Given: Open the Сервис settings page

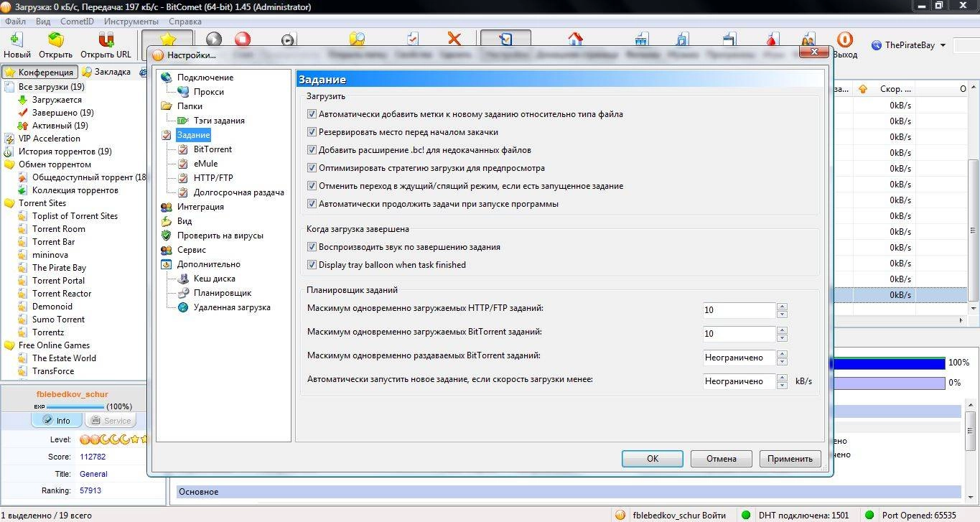Looking at the screenshot, I should coord(192,250).
